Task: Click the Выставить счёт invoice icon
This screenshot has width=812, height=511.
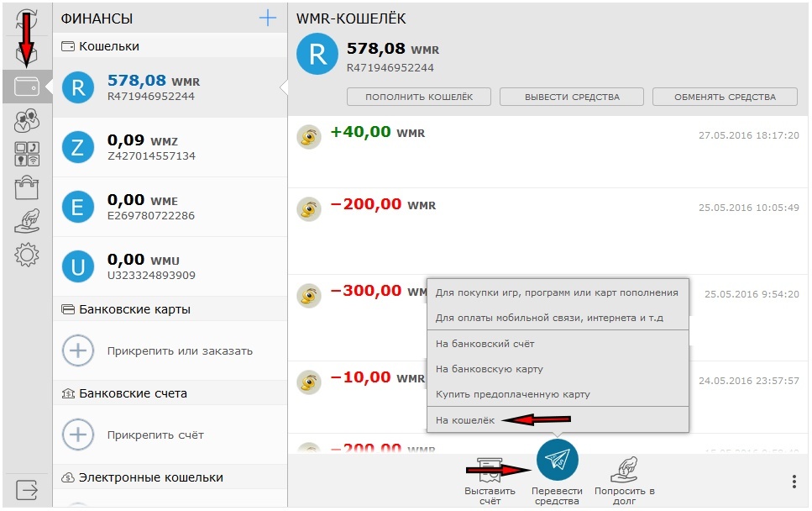Action: click(490, 471)
